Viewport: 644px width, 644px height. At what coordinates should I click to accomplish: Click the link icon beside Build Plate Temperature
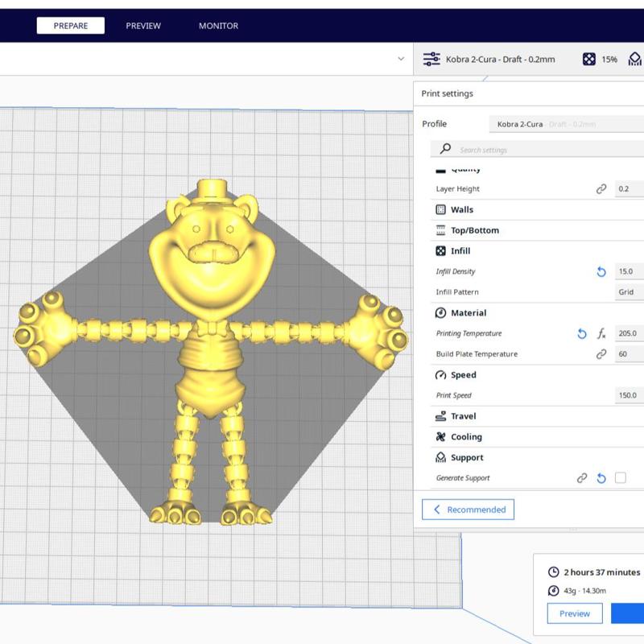601,354
